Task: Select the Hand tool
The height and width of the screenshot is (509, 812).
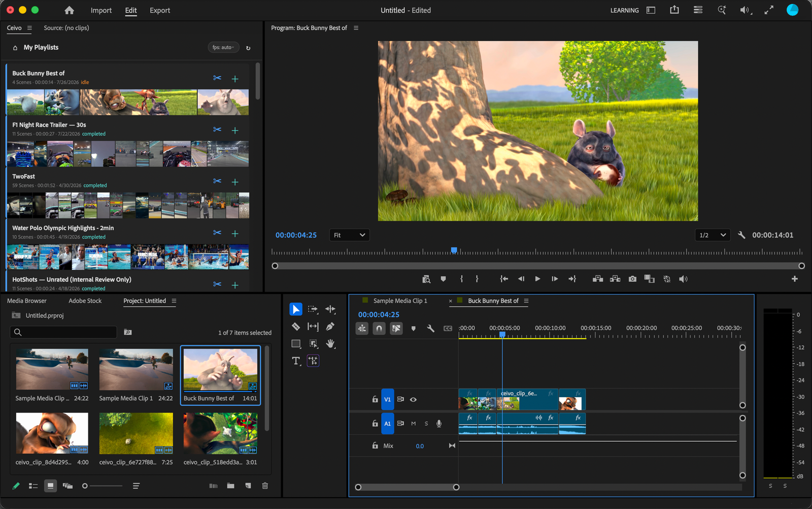Action: (330, 344)
